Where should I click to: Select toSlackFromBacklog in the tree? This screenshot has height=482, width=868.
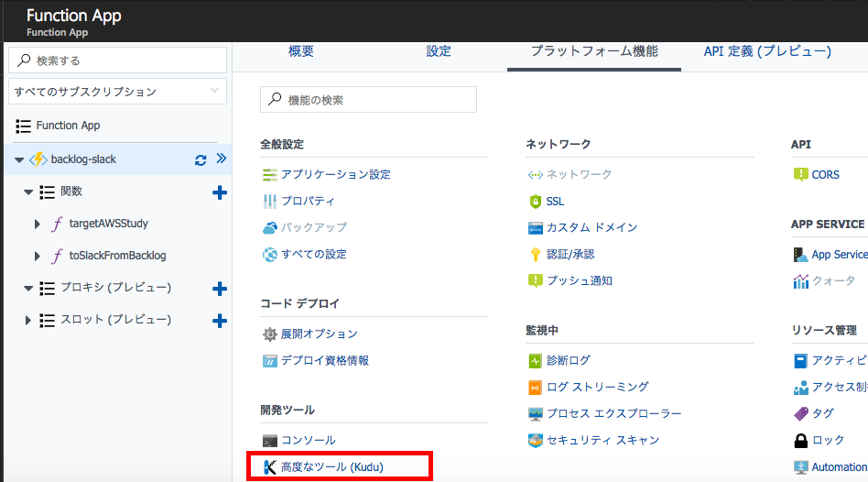[x=117, y=256]
